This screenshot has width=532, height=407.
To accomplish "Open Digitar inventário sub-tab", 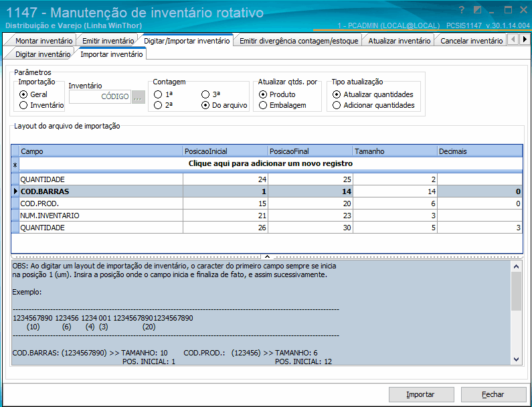I will tap(43, 54).
